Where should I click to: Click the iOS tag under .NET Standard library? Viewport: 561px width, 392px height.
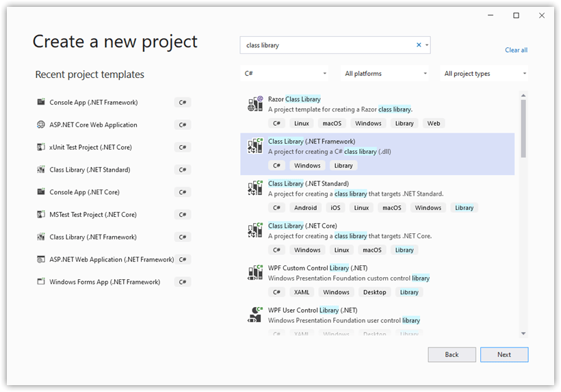point(335,208)
